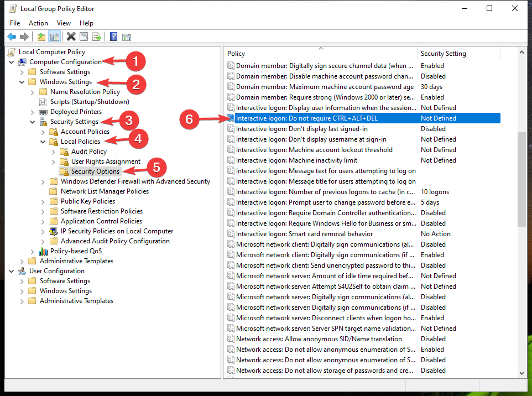Viewport: 532px width, 396px height.
Task: Select Network List Manager Policies
Action: pyautogui.click(x=105, y=191)
